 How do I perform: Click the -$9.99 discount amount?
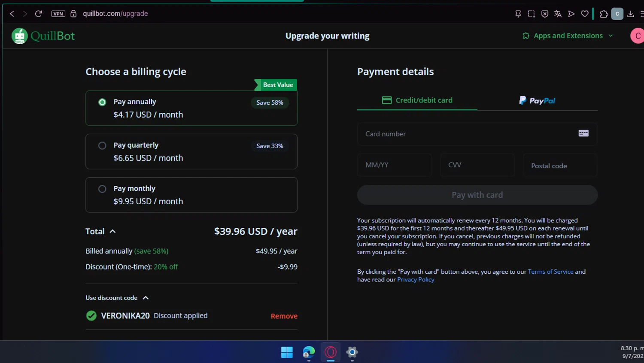point(288,267)
